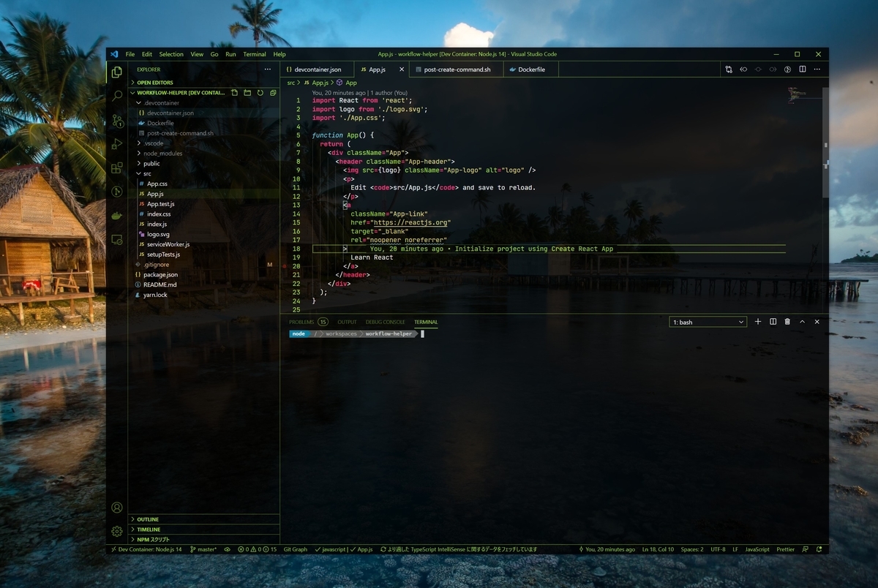Go to previous change icon
Viewport: 878px width, 588px height.
tap(743, 69)
